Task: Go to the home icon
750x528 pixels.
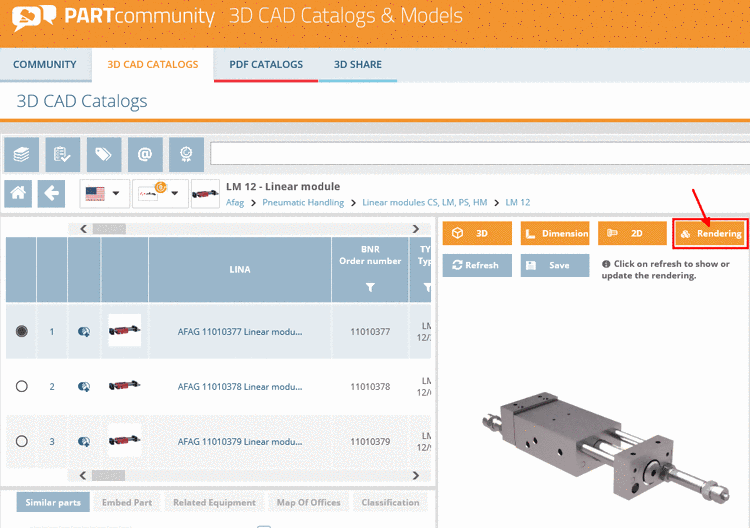Action: click(x=18, y=194)
